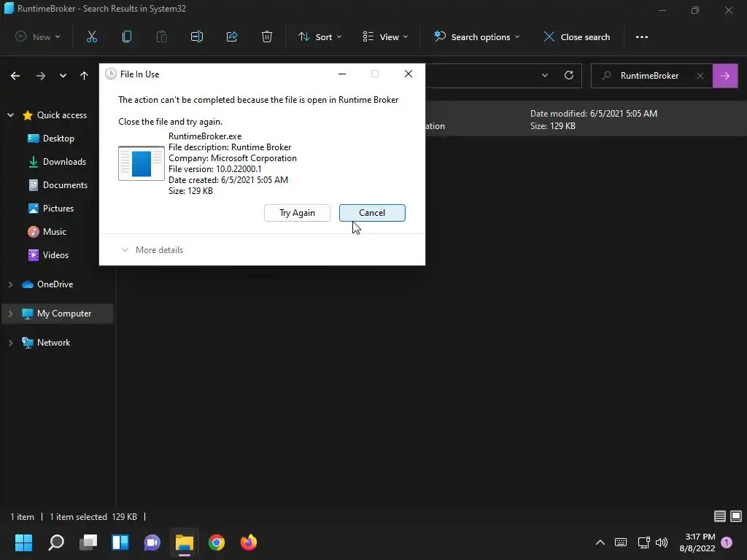This screenshot has height=560, width=747.
Task: Open the volume control in tray
Action: [x=662, y=542]
